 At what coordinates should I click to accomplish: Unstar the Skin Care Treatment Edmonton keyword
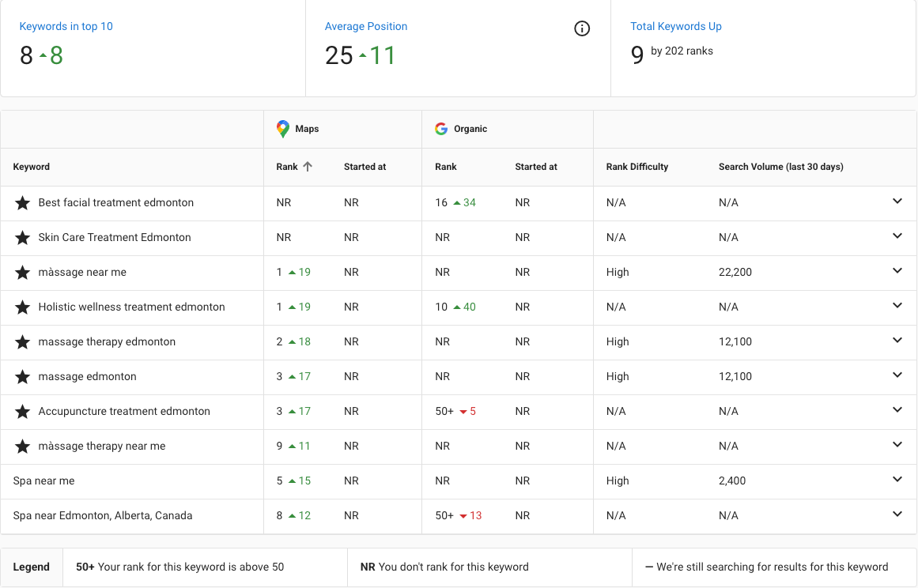(x=22, y=238)
